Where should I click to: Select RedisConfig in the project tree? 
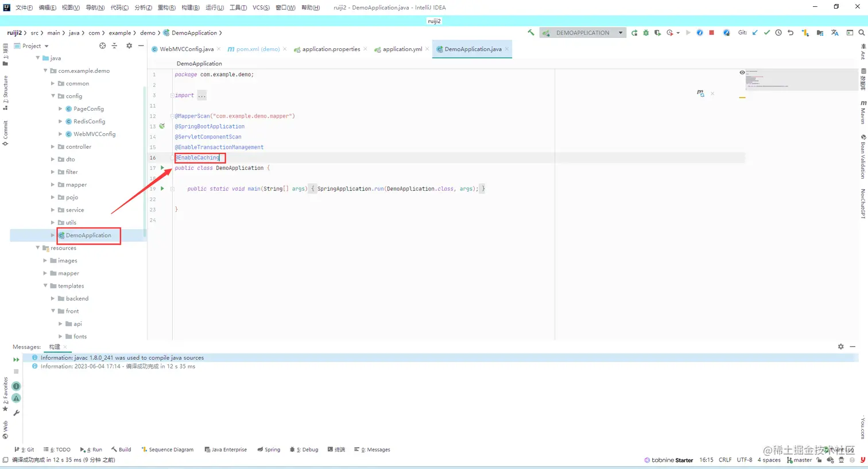point(89,121)
